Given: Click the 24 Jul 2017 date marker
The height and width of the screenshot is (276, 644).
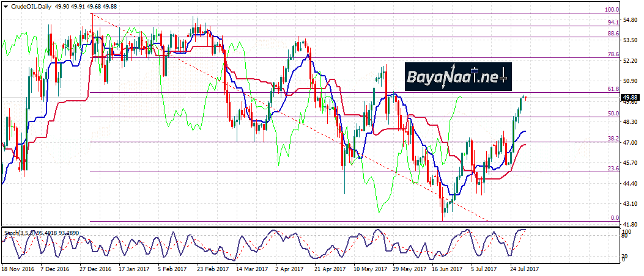Looking at the screenshot, I should pos(524,267).
